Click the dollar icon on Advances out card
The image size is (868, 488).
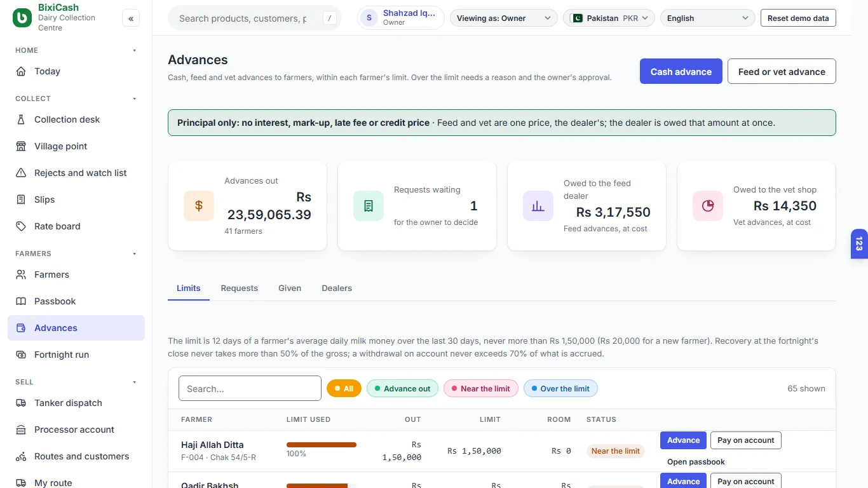coord(199,206)
